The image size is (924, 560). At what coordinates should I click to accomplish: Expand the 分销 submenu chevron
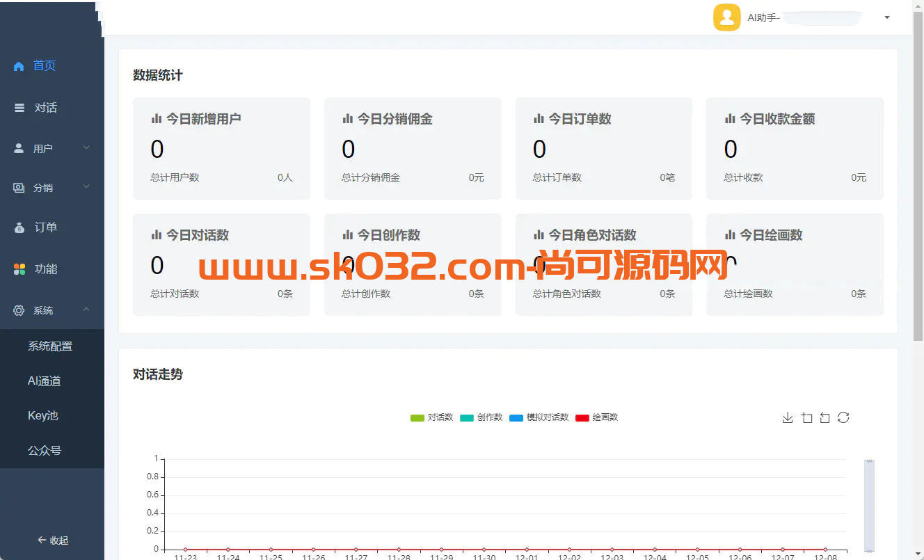86,186
